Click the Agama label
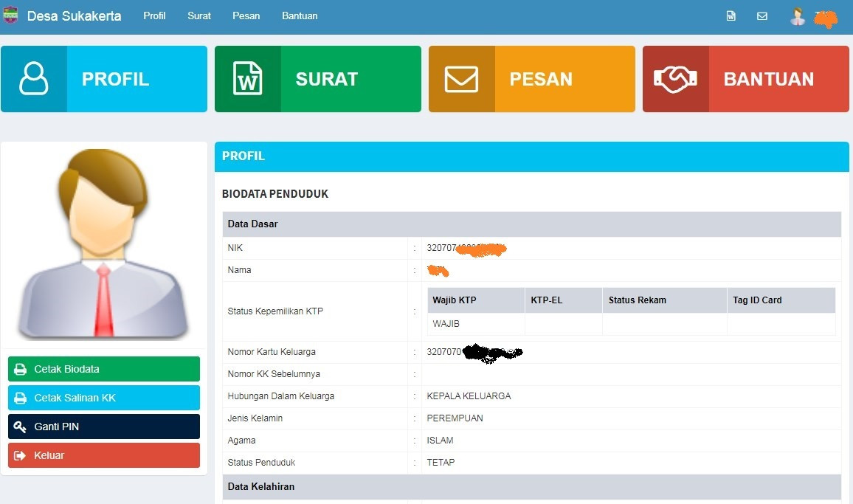Viewport: 853px width, 504px height. click(241, 441)
